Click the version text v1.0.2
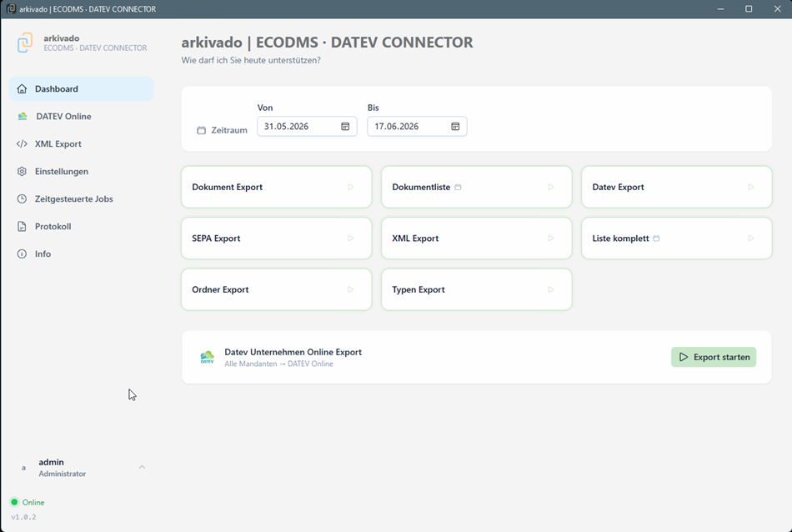 click(x=23, y=517)
